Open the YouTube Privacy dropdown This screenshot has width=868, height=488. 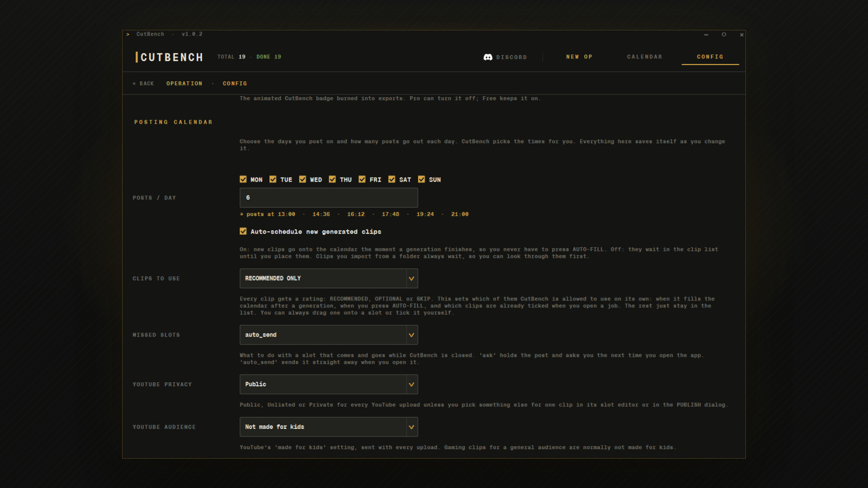click(329, 385)
